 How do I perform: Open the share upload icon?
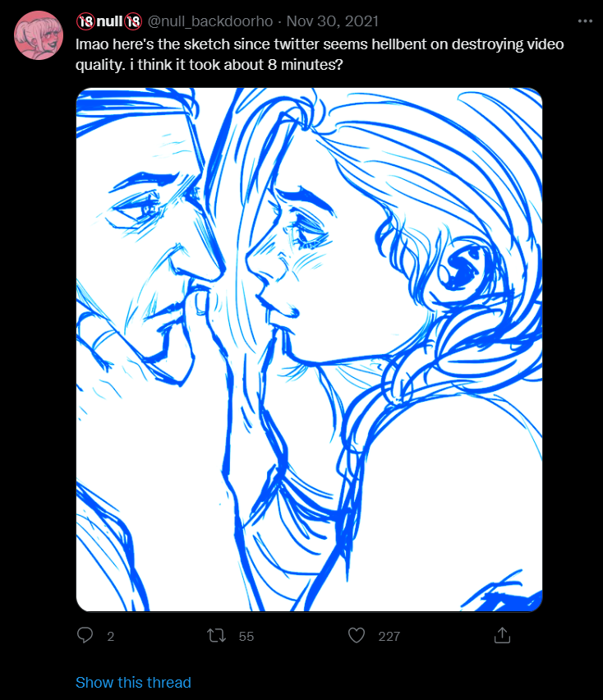click(502, 635)
